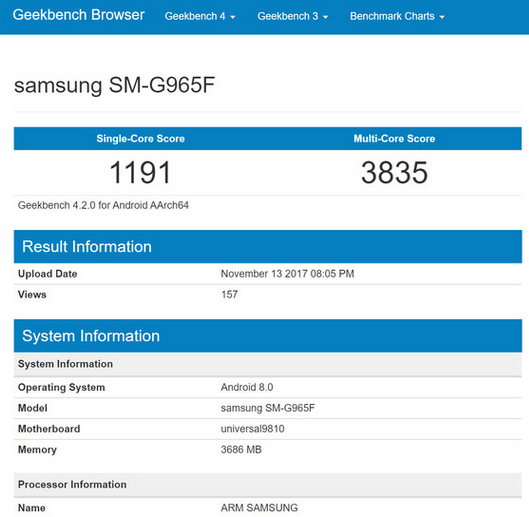Open the Benchmark Charts dropdown
Screen dimensions: 529x517
pos(397,16)
